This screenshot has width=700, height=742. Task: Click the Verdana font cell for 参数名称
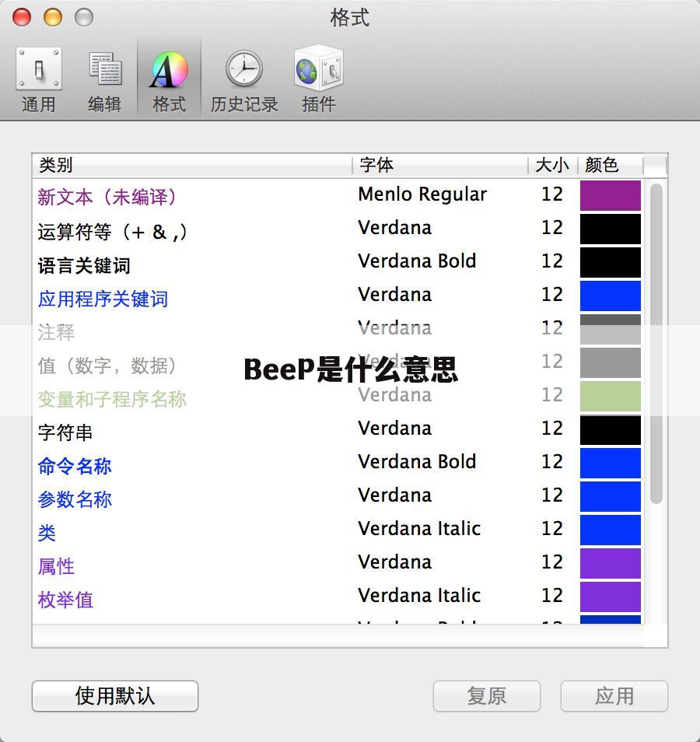tap(395, 495)
